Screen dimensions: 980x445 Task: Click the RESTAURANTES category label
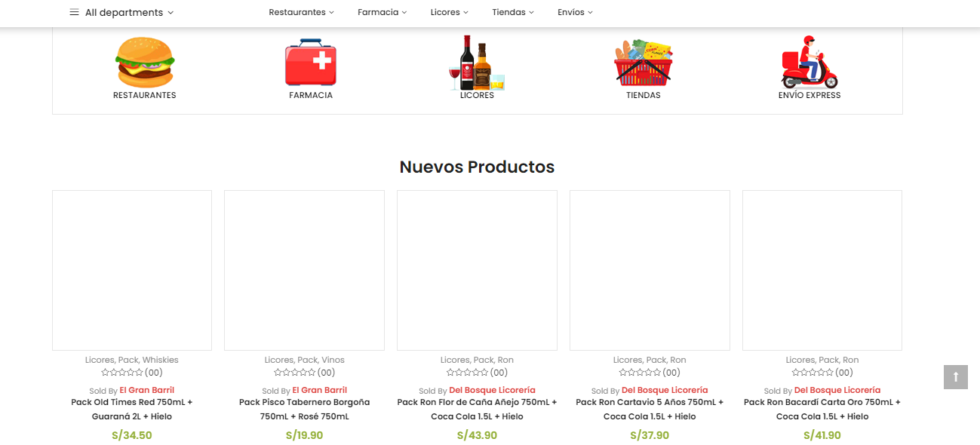145,95
